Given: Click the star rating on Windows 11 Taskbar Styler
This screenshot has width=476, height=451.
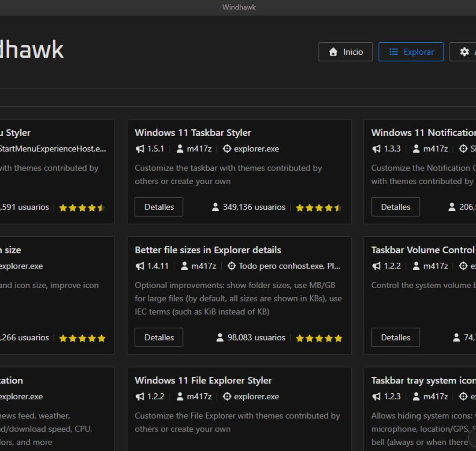Looking at the screenshot, I should [319, 207].
